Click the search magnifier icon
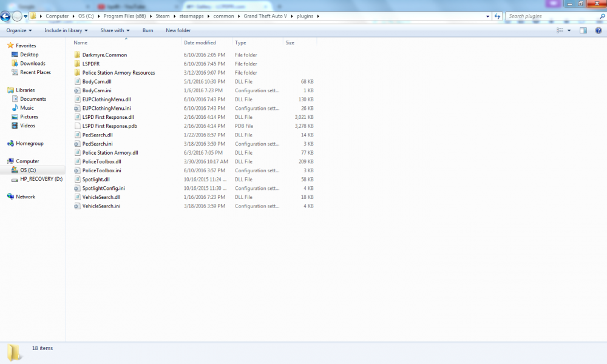Image resolution: width=607 pixels, height=364 pixels. click(x=602, y=16)
